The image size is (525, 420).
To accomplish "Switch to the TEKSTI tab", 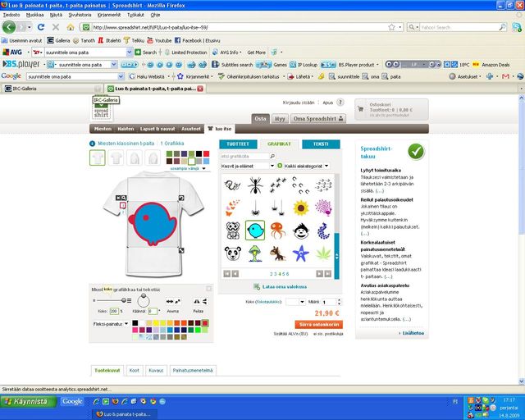I will pos(321,144).
